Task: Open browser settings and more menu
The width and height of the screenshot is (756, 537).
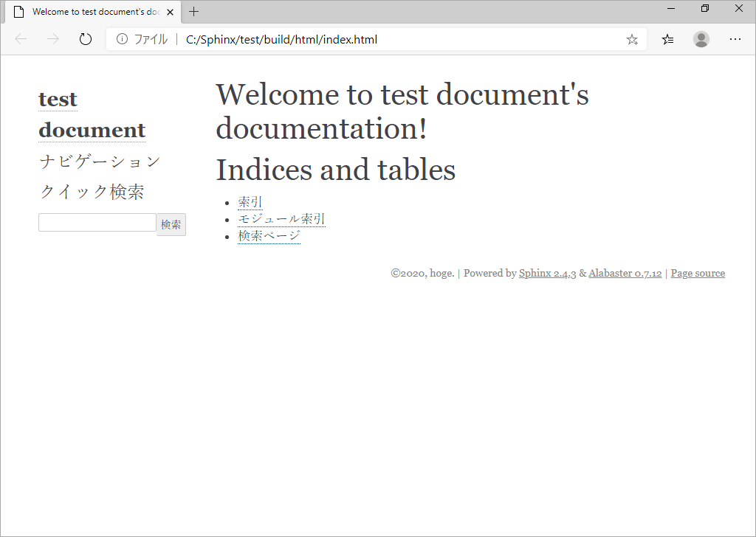Action: [735, 39]
